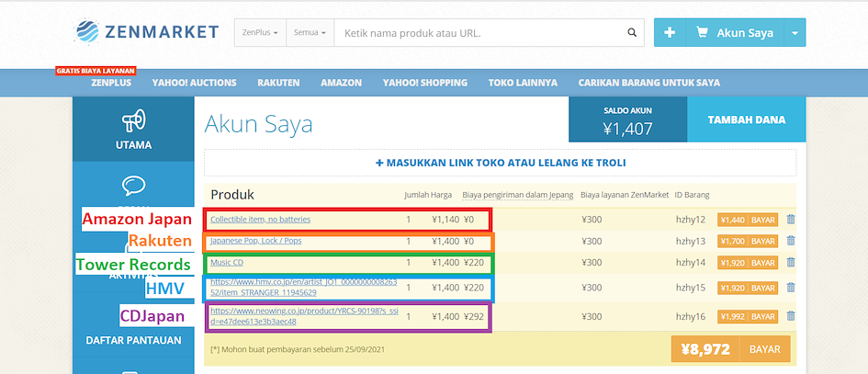Open the ZenPlus search source dropdown
The image size is (868, 374).
(260, 33)
